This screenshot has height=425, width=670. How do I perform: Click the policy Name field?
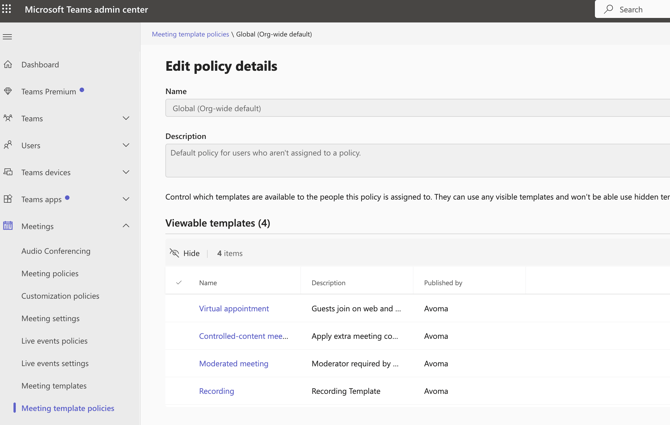coord(417,108)
